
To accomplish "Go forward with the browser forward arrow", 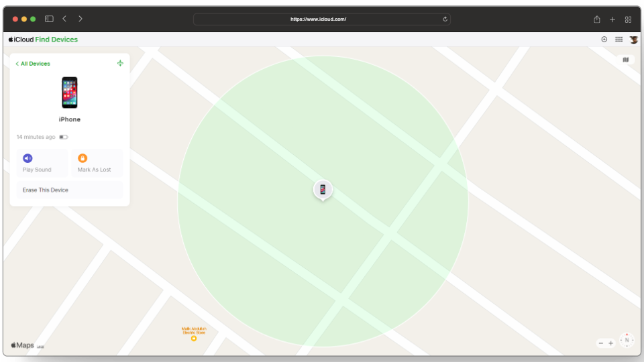I will [x=80, y=19].
